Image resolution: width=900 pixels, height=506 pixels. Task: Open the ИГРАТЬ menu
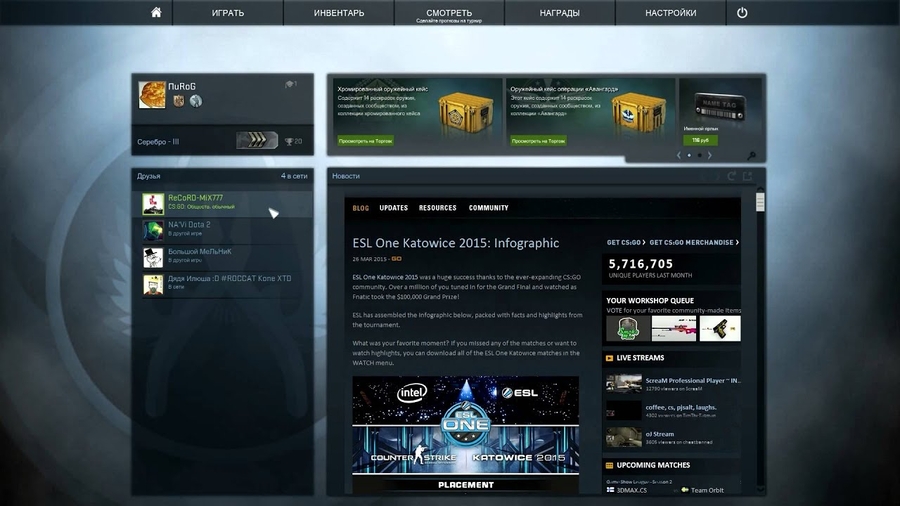pyautogui.click(x=227, y=13)
